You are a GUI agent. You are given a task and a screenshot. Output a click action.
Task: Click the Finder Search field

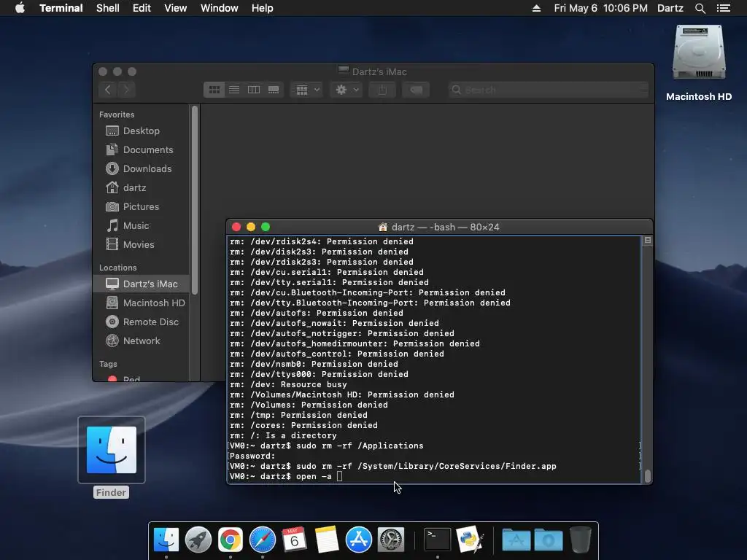548,90
